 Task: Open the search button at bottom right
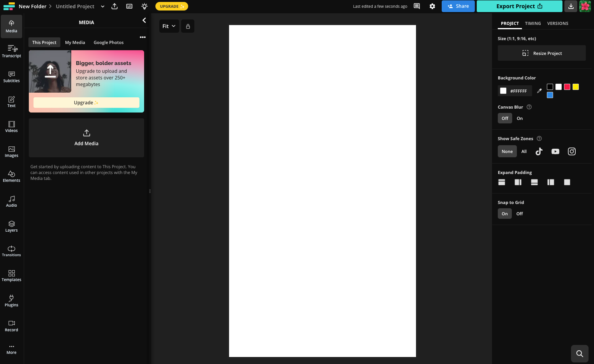[580, 353]
